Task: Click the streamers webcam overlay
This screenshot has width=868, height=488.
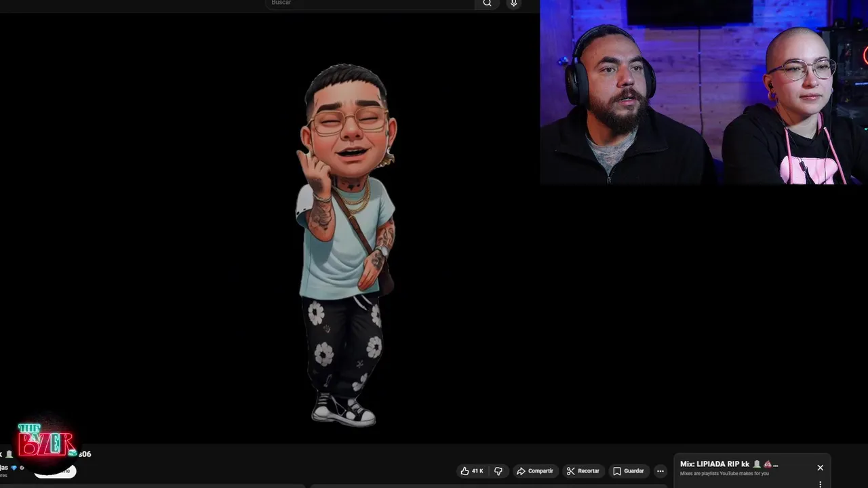Action: pos(704,92)
